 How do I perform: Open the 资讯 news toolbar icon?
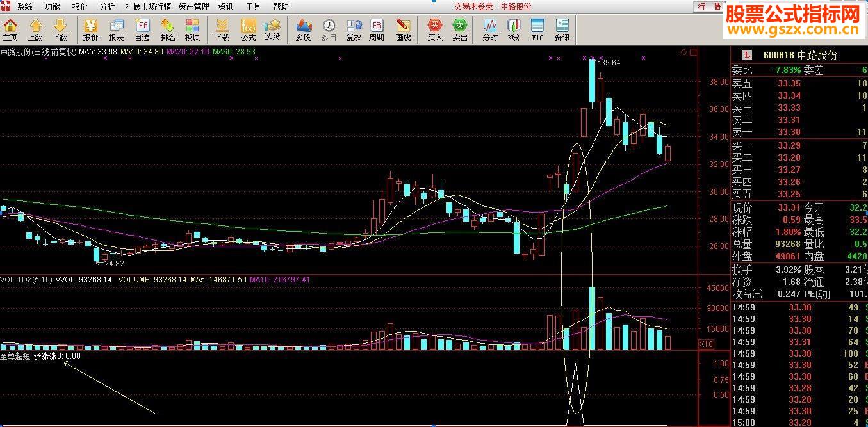[562, 29]
